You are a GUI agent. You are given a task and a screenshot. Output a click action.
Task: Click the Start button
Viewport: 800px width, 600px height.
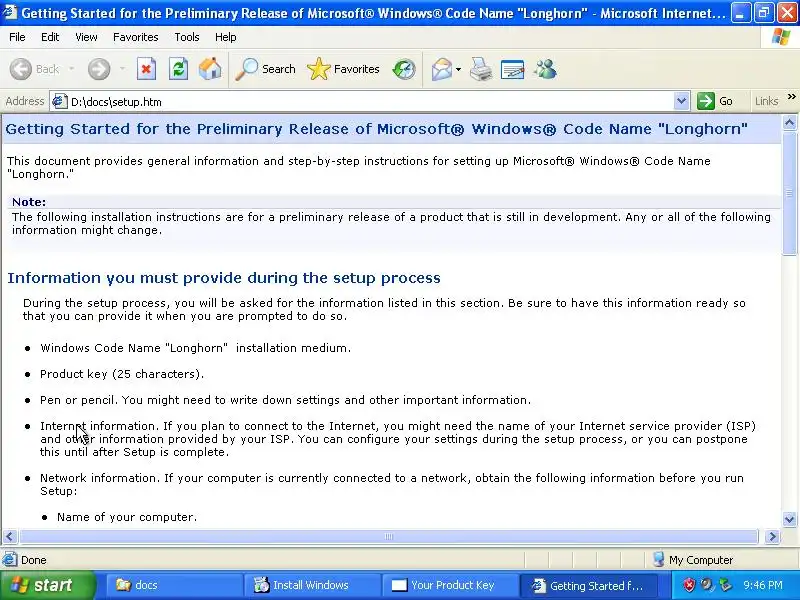pos(47,585)
